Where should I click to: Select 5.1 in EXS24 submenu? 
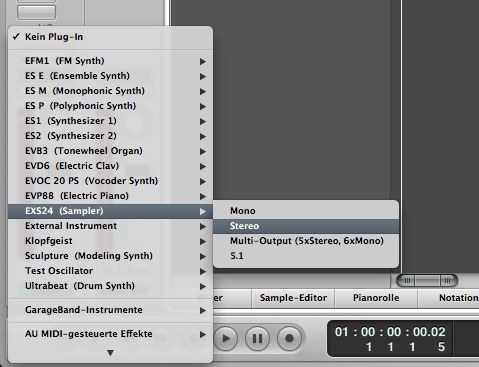[306, 256]
